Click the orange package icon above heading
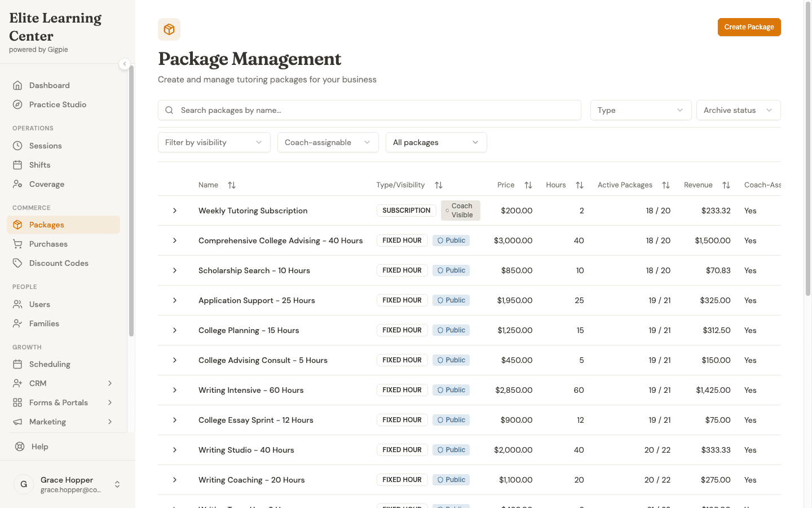812x508 pixels. (169, 29)
